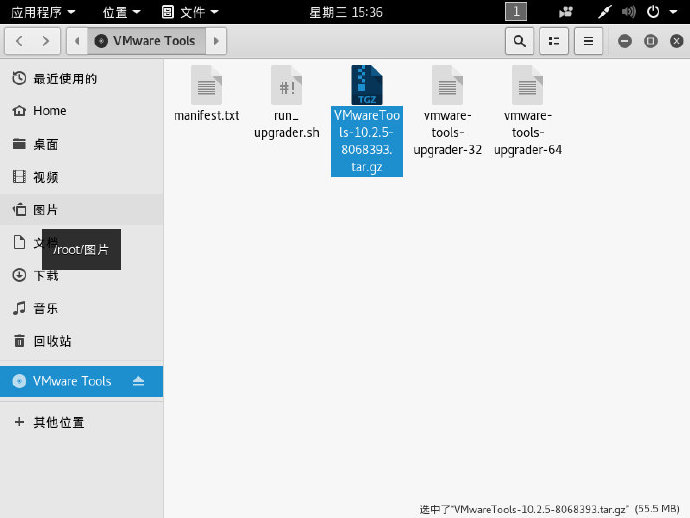
Task: Click the vmware-tools-upgrader-32 name label
Action: tap(447, 132)
